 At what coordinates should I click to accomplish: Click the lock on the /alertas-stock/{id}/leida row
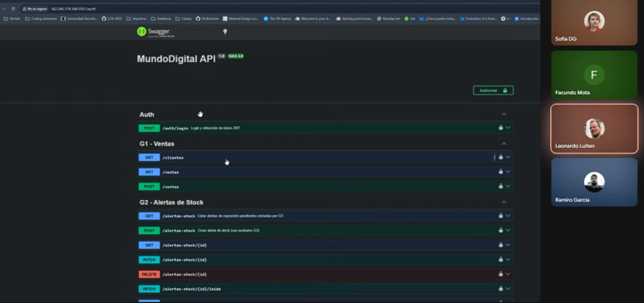[501, 289]
